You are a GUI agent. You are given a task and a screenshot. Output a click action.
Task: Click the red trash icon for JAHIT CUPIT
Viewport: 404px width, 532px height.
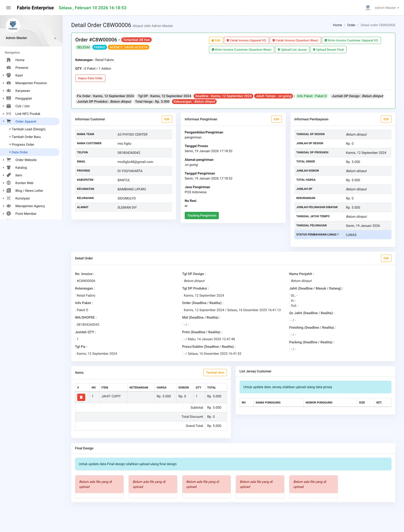pos(81,397)
